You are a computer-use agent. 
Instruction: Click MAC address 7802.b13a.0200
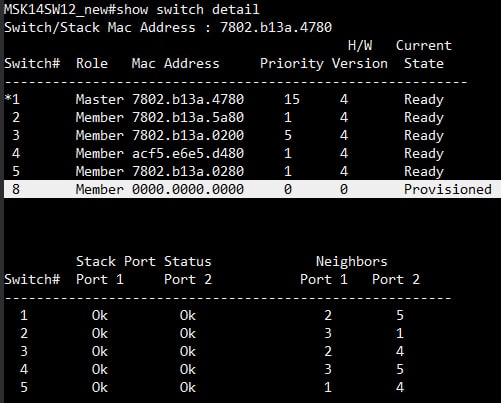[188, 135]
